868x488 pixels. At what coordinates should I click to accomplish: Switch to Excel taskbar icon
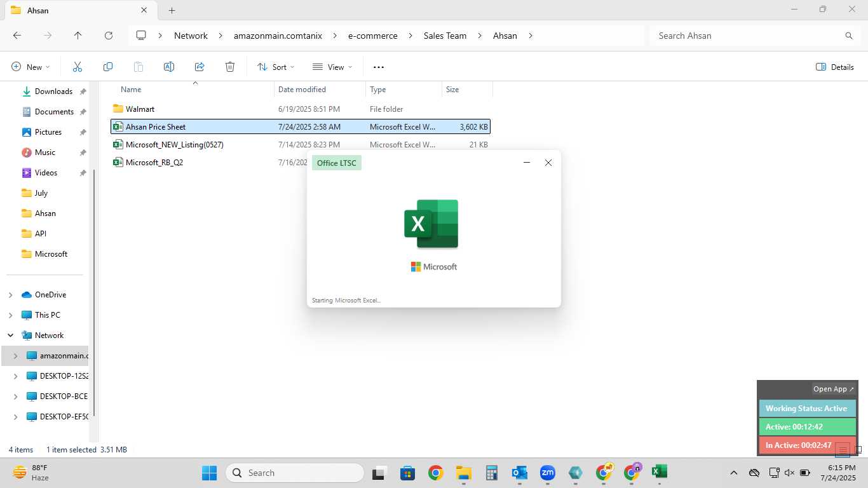click(x=659, y=471)
